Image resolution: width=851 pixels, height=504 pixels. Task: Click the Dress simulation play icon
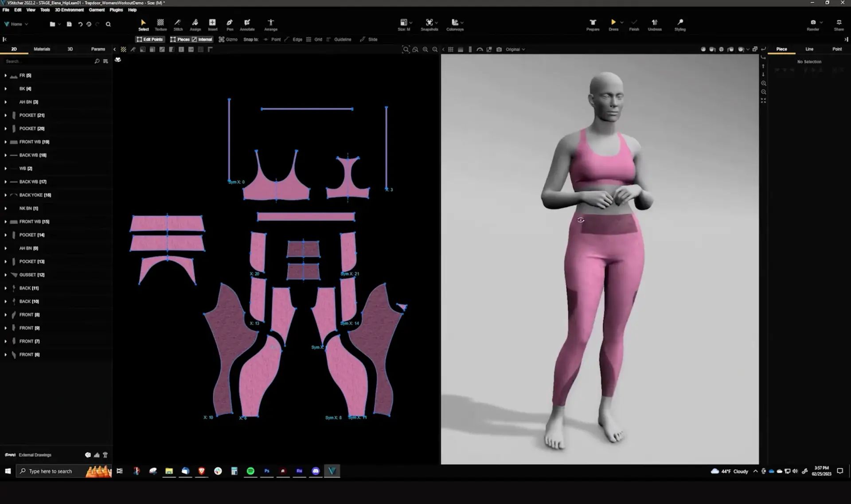613,22
